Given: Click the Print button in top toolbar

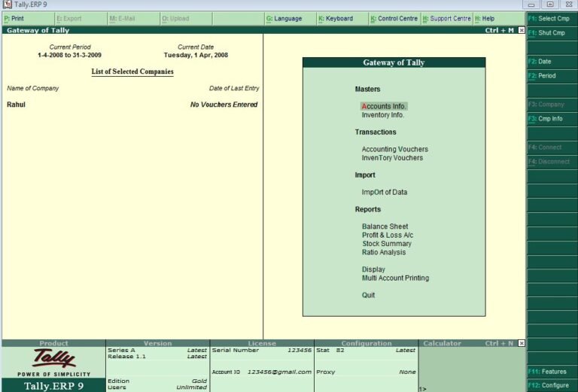Looking at the screenshot, I should click(x=29, y=18).
